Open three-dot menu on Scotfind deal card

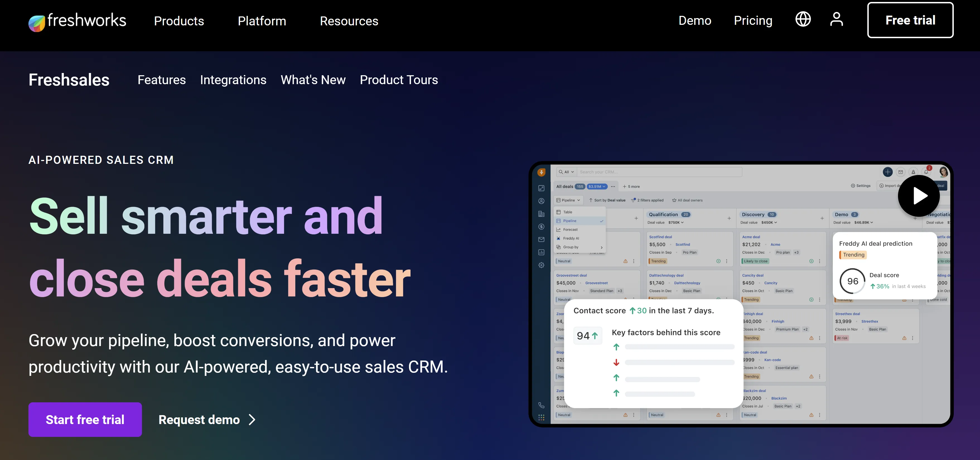[726, 261]
